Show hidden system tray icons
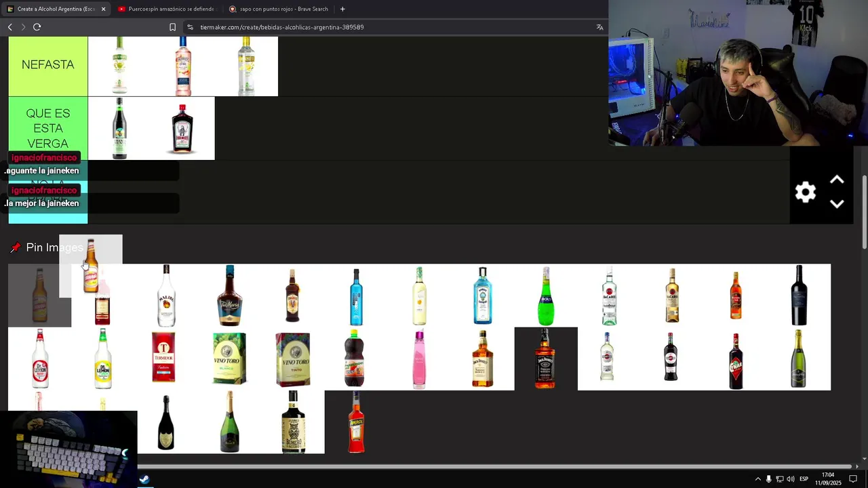868x488 pixels. coord(757,479)
